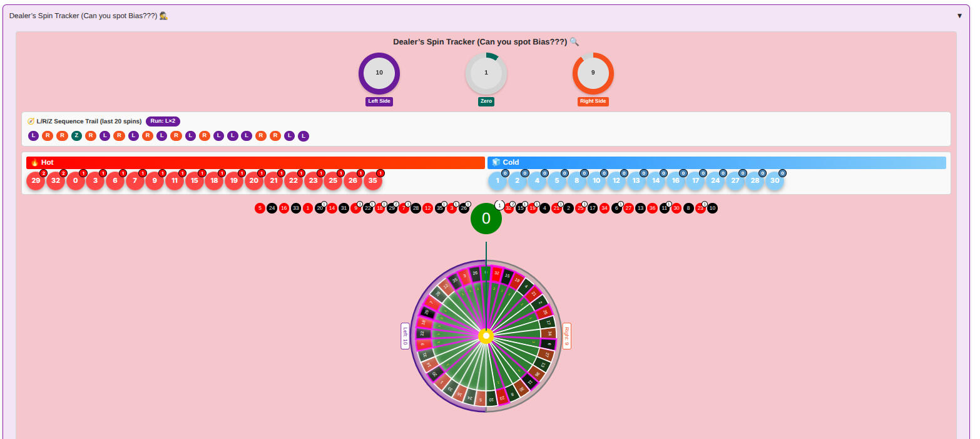Select hot number 0 chip
This screenshot has height=439, width=980.
coord(76,181)
